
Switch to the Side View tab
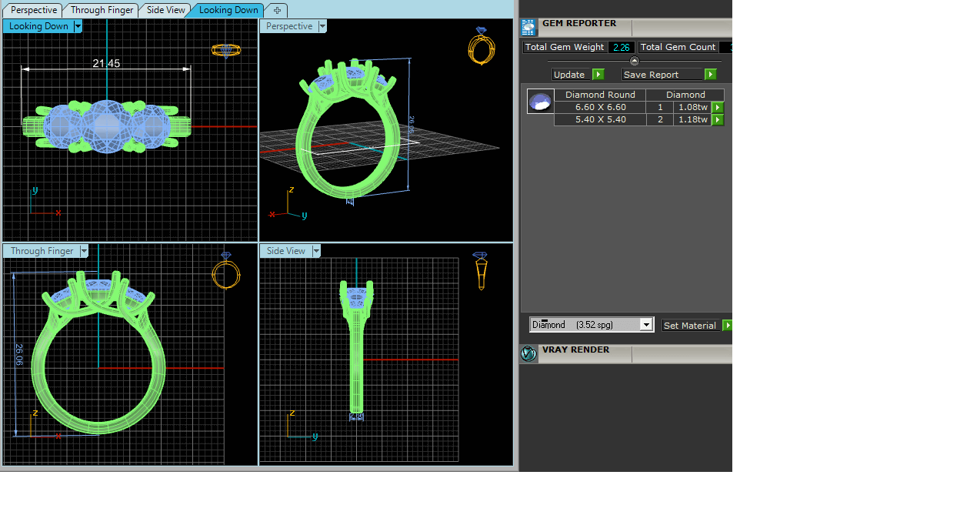point(166,10)
